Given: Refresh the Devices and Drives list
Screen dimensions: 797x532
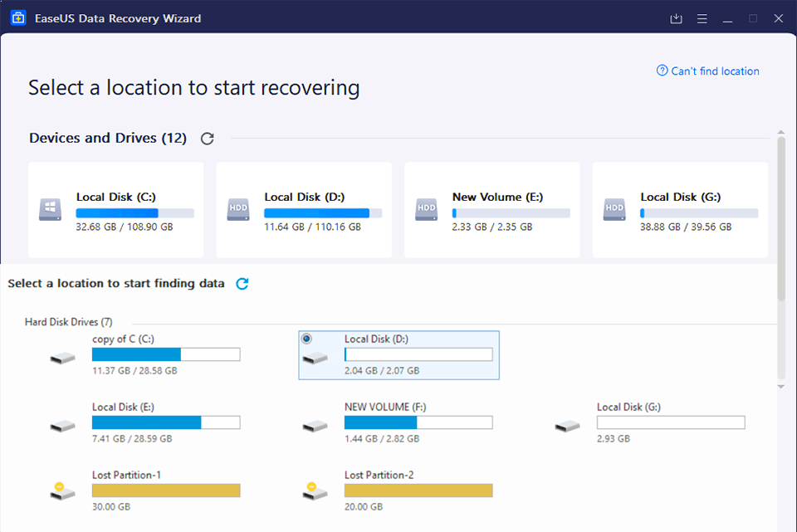Looking at the screenshot, I should tap(208, 139).
